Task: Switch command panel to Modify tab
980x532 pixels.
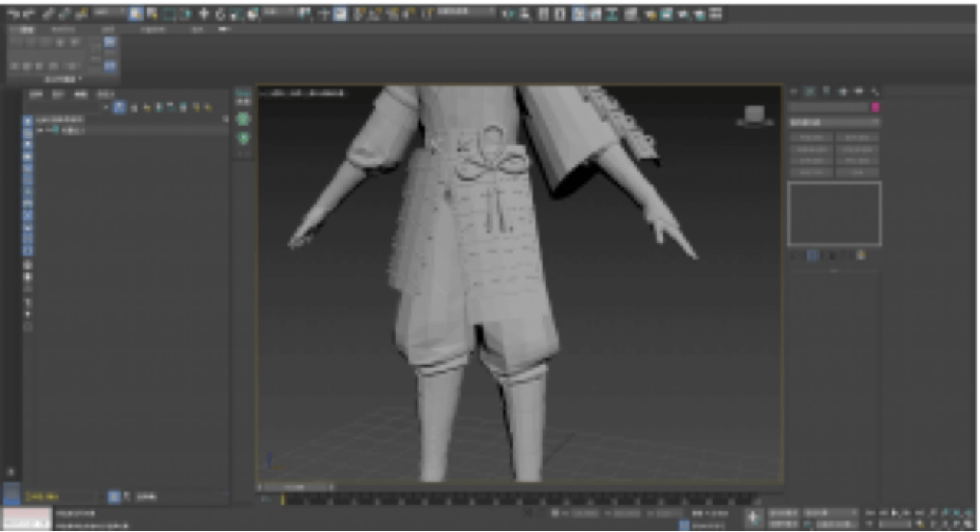Action: [810, 91]
